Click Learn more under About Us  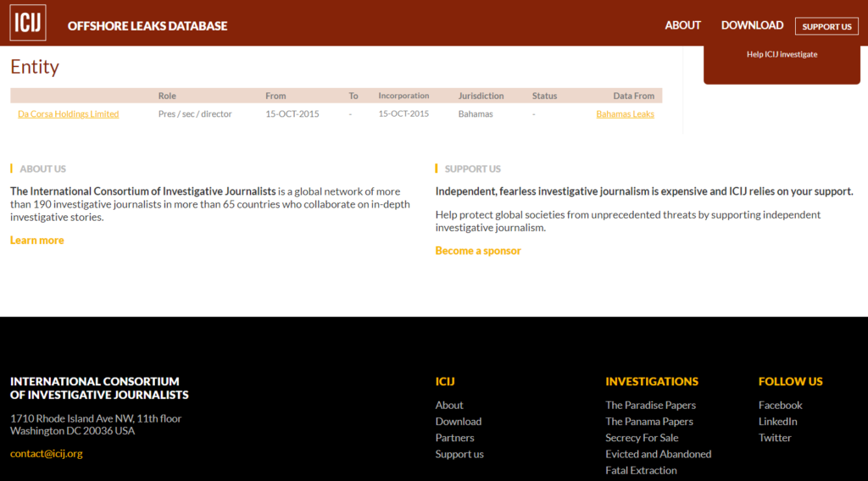(x=37, y=240)
